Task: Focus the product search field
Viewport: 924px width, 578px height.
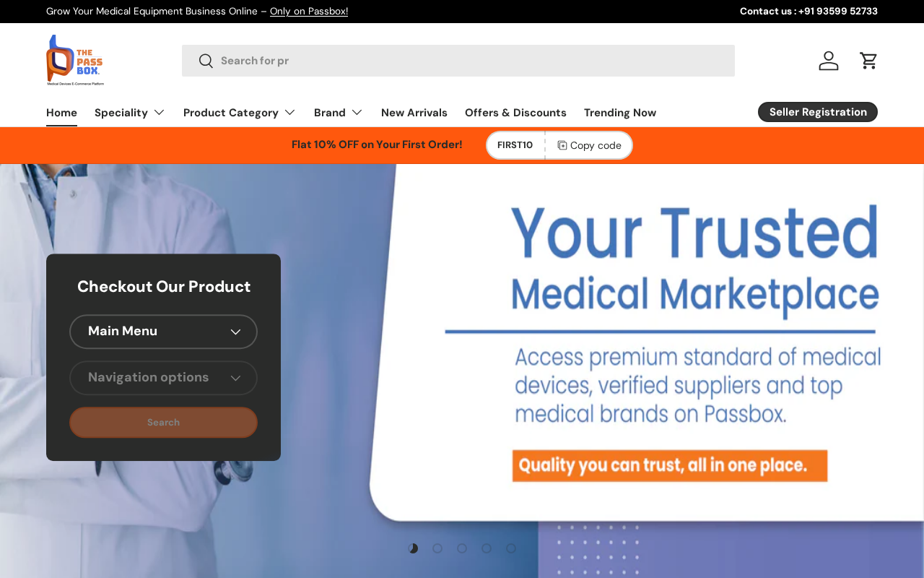Action: pyautogui.click(x=458, y=61)
